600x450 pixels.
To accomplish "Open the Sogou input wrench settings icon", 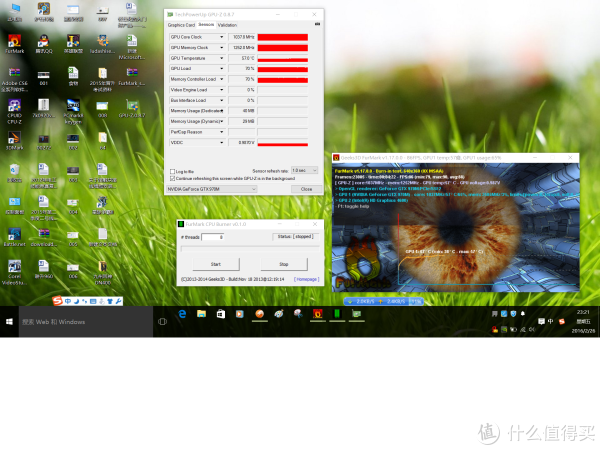I will [118, 301].
